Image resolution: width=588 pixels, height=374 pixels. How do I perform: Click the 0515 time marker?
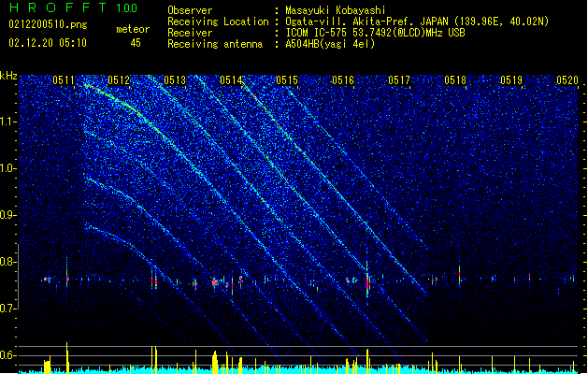click(287, 80)
